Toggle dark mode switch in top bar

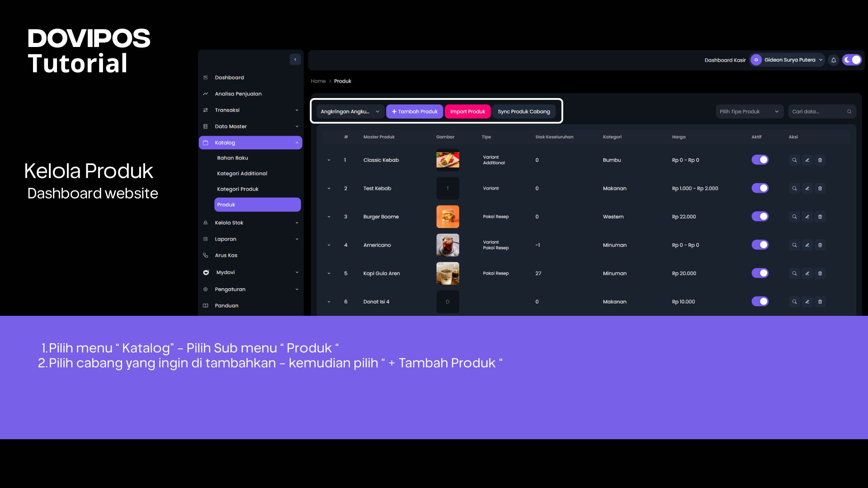coord(852,60)
